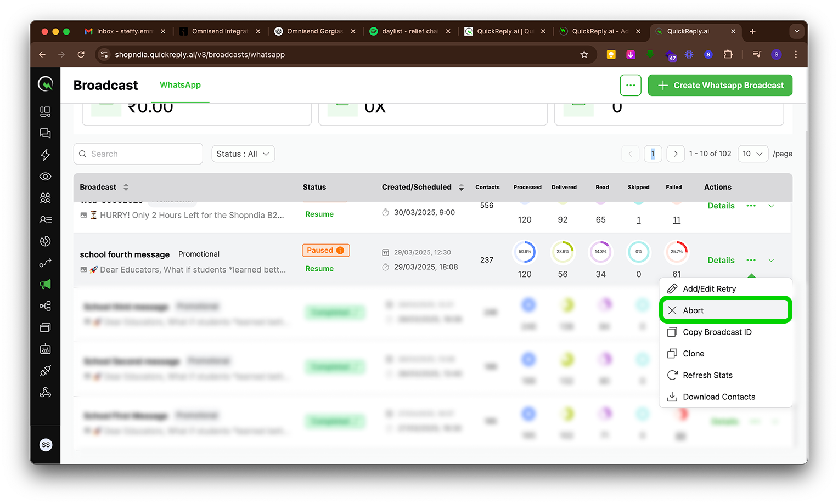Click the lightning bolt sidebar icon

click(46, 155)
